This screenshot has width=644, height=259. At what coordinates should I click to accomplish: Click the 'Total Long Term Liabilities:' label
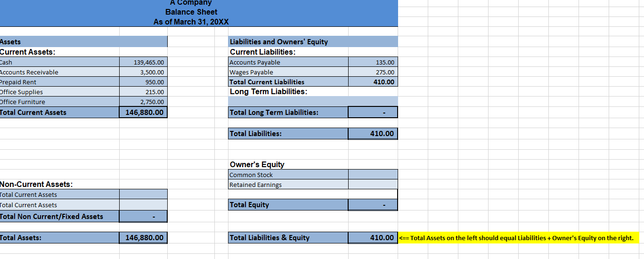[x=288, y=112]
